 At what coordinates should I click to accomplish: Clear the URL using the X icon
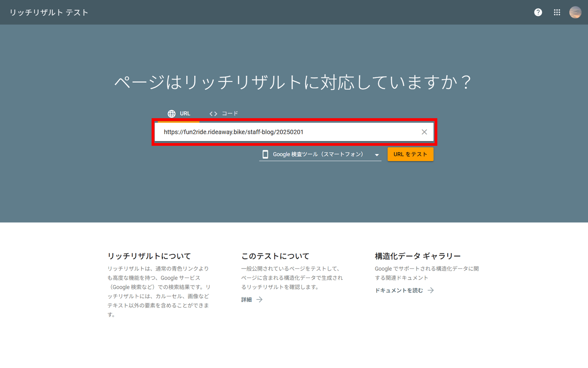pos(424,132)
